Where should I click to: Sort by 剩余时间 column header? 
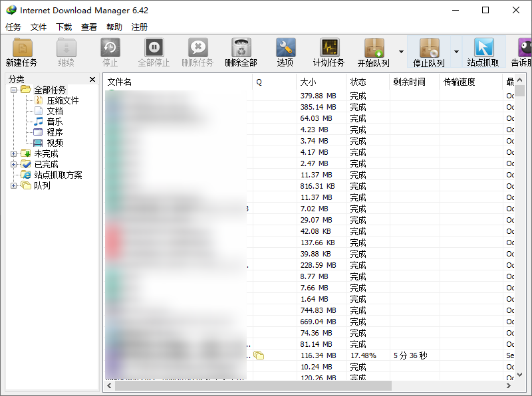[x=414, y=82]
